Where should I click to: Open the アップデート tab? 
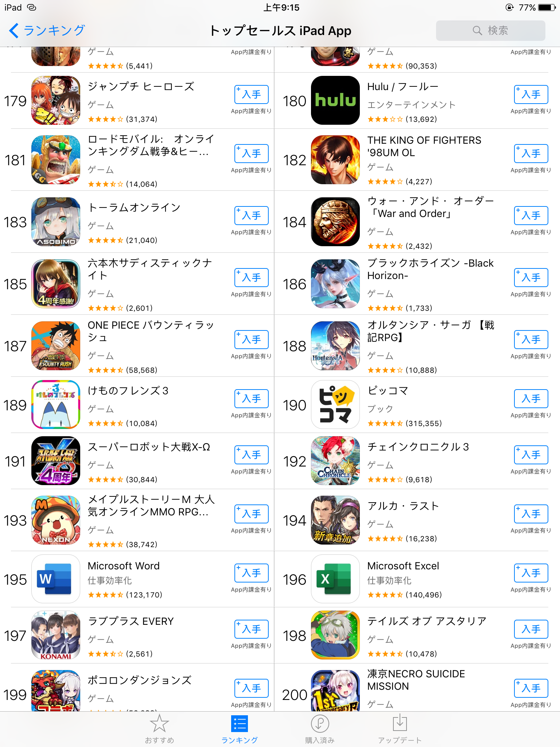point(400,729)
